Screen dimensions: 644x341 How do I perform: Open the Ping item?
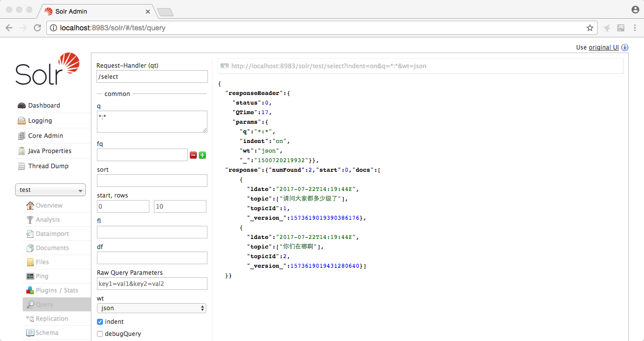coord(42,276)
